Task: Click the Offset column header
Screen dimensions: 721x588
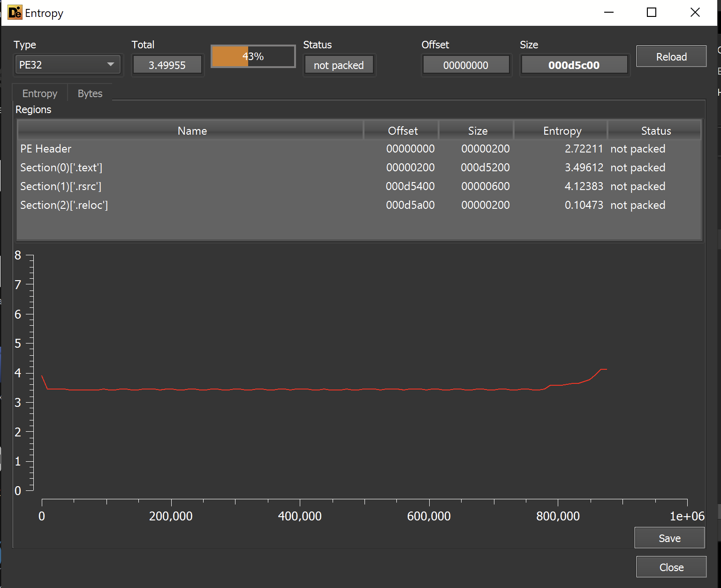Action: (x=402, y=131)
